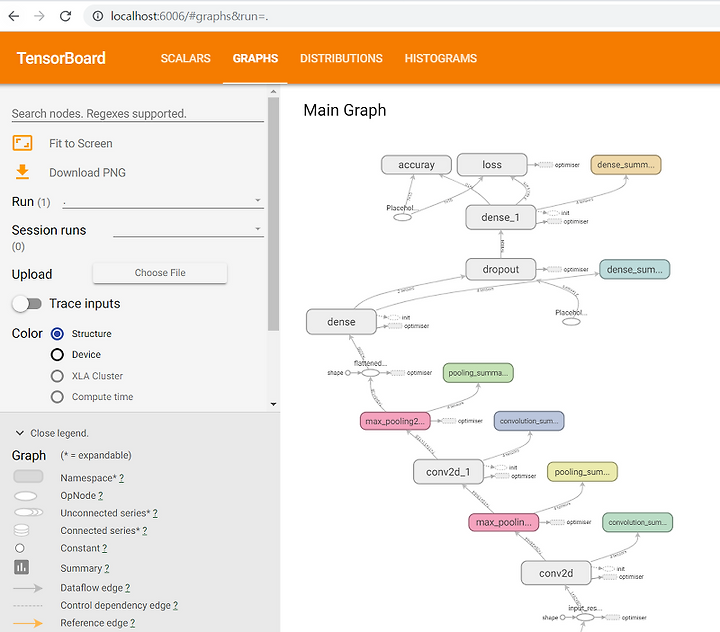Click the site info icon in address bar
Viewport: 720px width, 632px height.
97,16
